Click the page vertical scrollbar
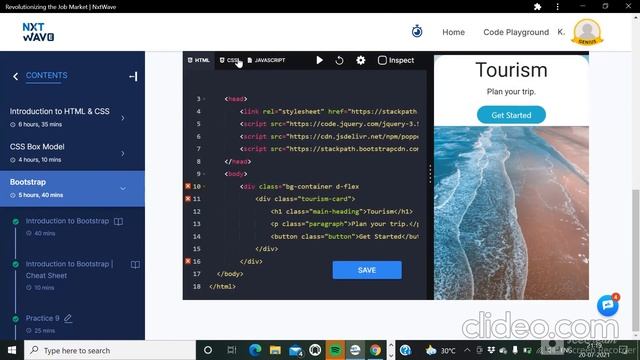640x360 pixels. click(x=636, y=259)
